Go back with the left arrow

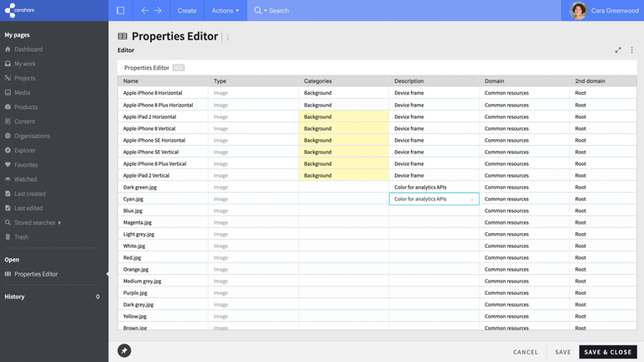(144, 11)
